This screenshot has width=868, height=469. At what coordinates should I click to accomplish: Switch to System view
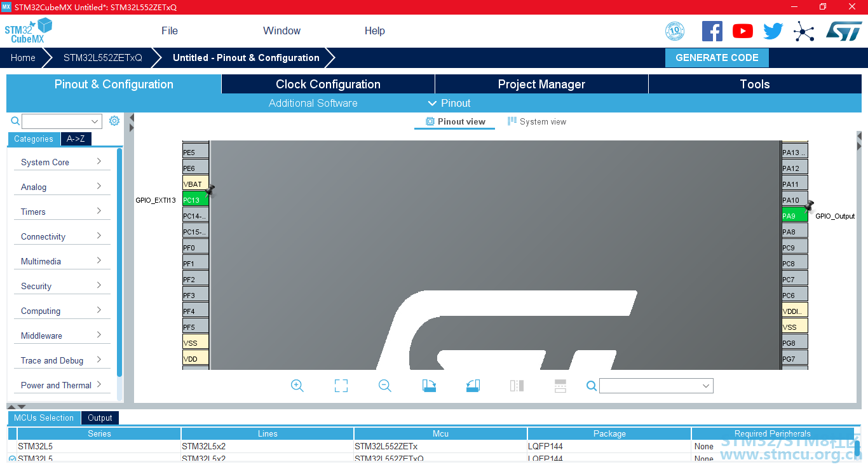pyautogui.click(x=537, y=121)
